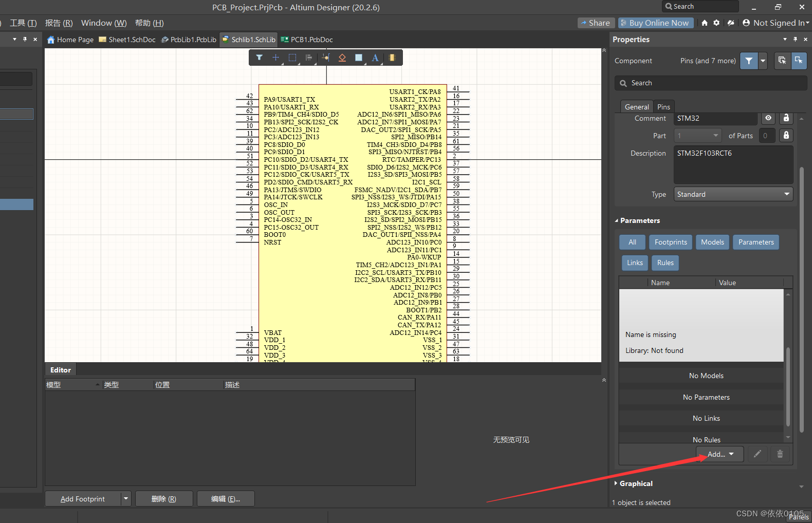Filter parameters by All

point(632,242)
